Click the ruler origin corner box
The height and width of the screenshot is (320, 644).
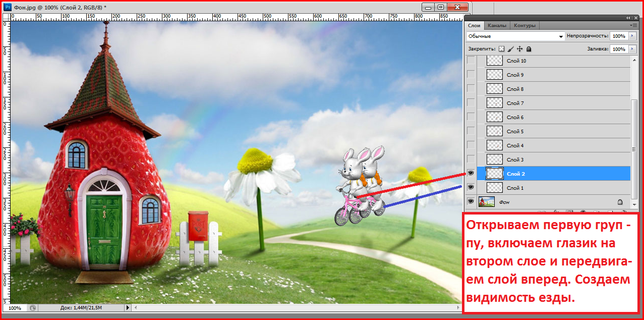pos(7,17)
